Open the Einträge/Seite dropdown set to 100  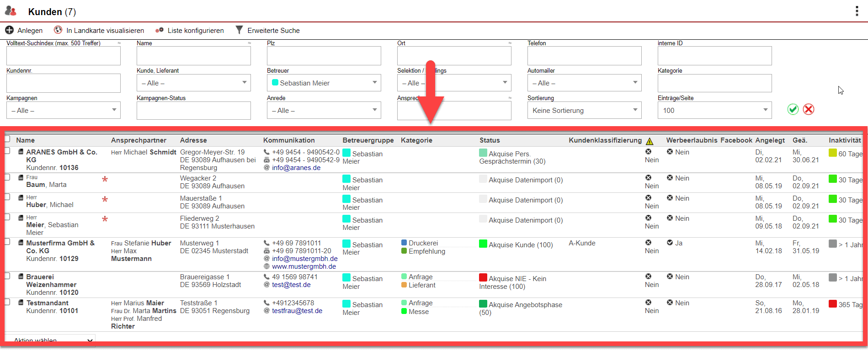[x=714, y=110]
